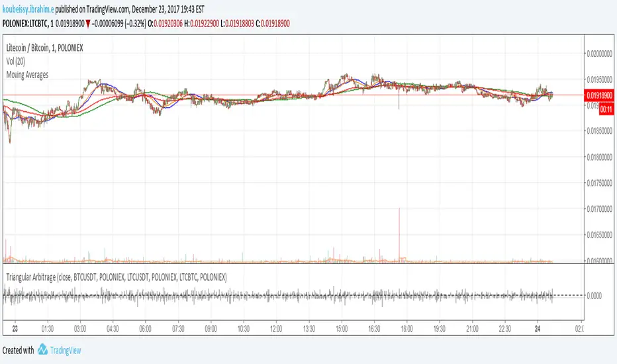Click the 0.01800000 price axis label
The image size is (617, 364).
[599, 157]
